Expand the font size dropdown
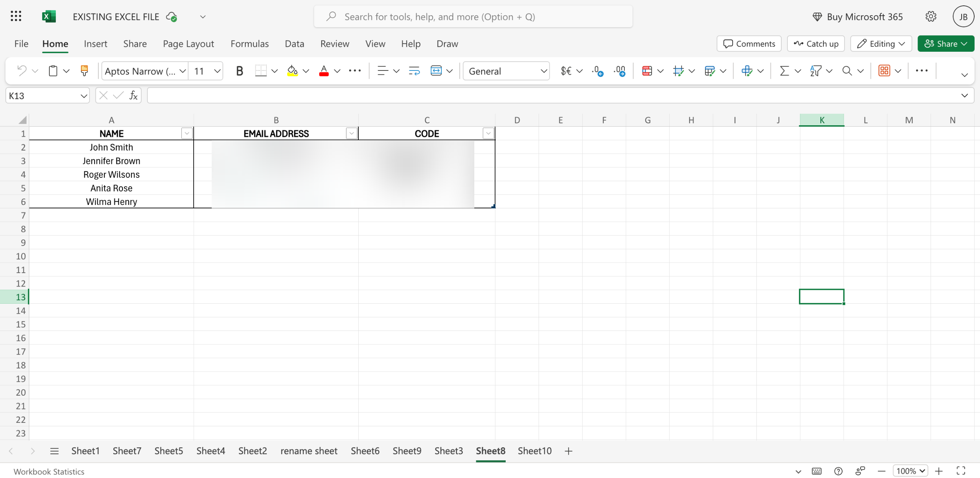 (x=217, y=71)
